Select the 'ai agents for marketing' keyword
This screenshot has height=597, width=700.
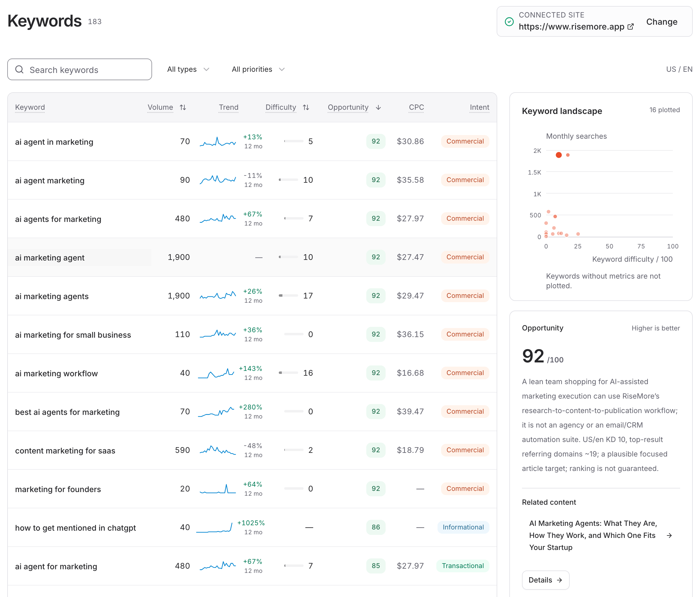58,219
